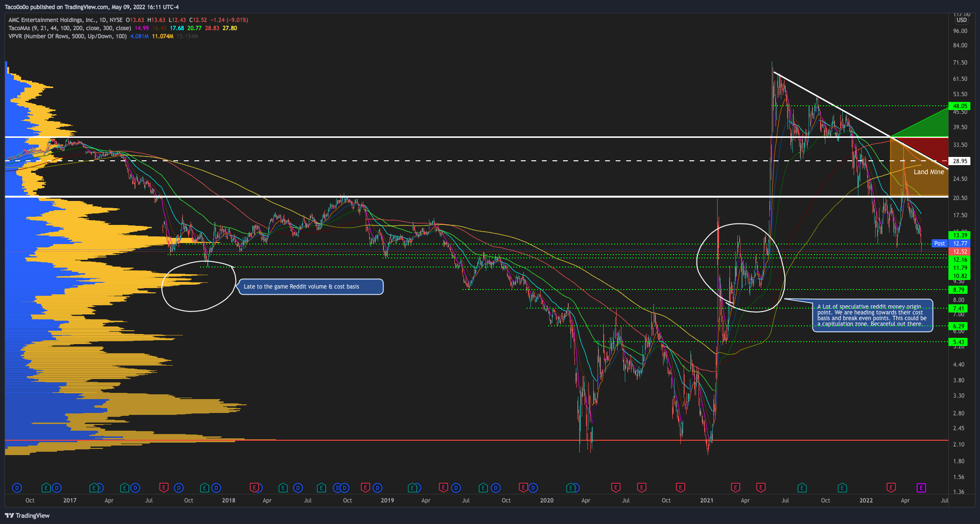Image resolution: width=980 pixels, height=524 pixels.
Task: Click the white 28.95 price label
Action: click(x=960, y=161)
